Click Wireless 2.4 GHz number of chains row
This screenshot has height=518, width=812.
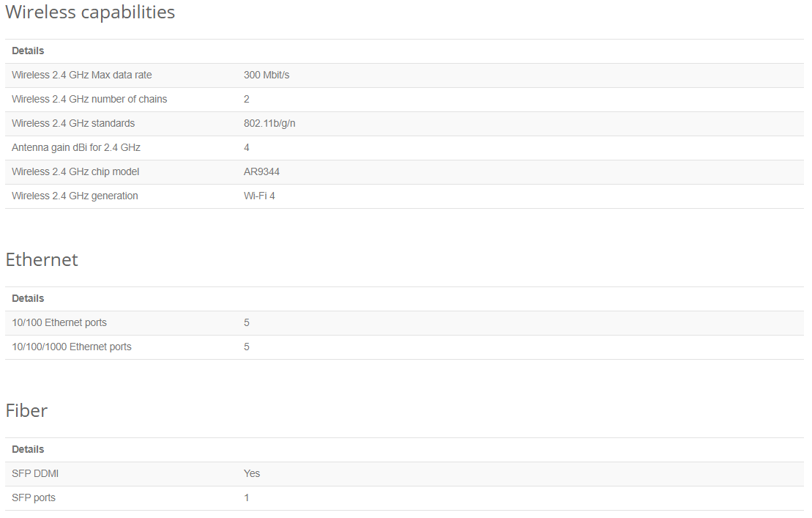point(89,99)
